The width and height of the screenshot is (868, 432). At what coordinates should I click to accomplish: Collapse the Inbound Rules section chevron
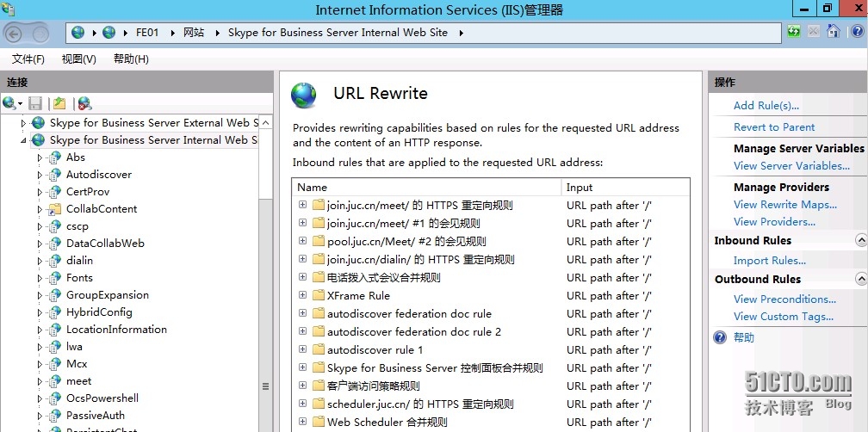point(861,240)
